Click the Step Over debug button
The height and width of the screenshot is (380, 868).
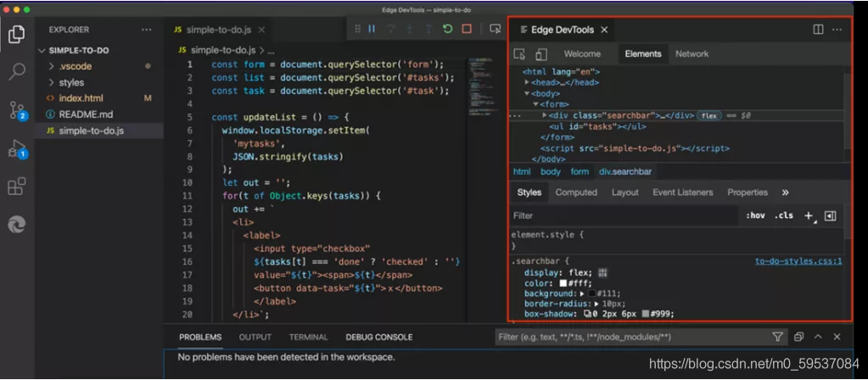(391, 29)
